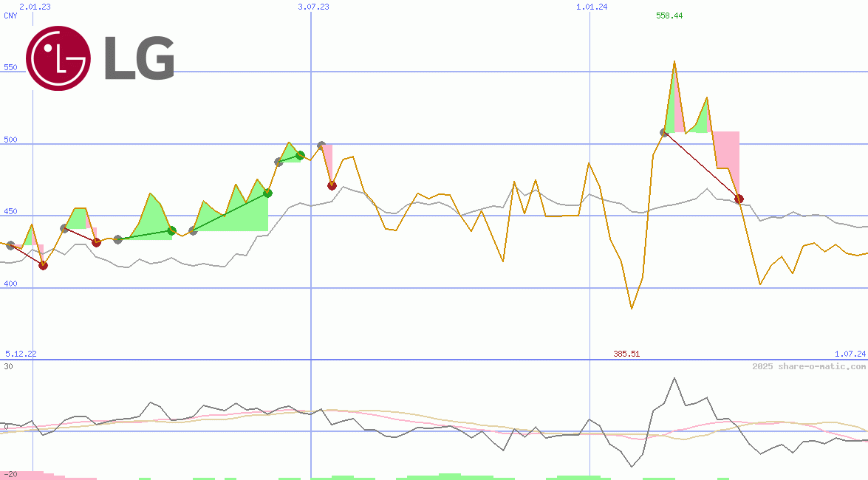
Task: Click the 385.51 low price label
Action: tap(626, 354)
